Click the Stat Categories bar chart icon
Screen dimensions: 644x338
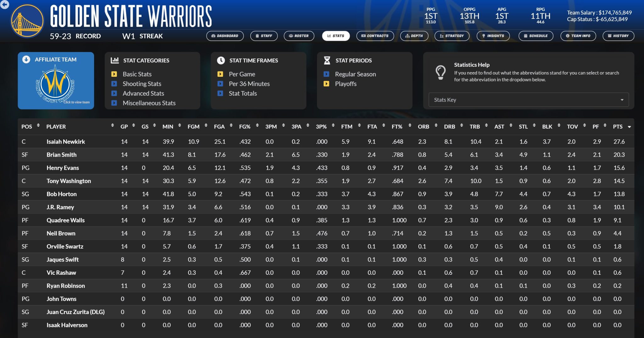tap(115, 60)
